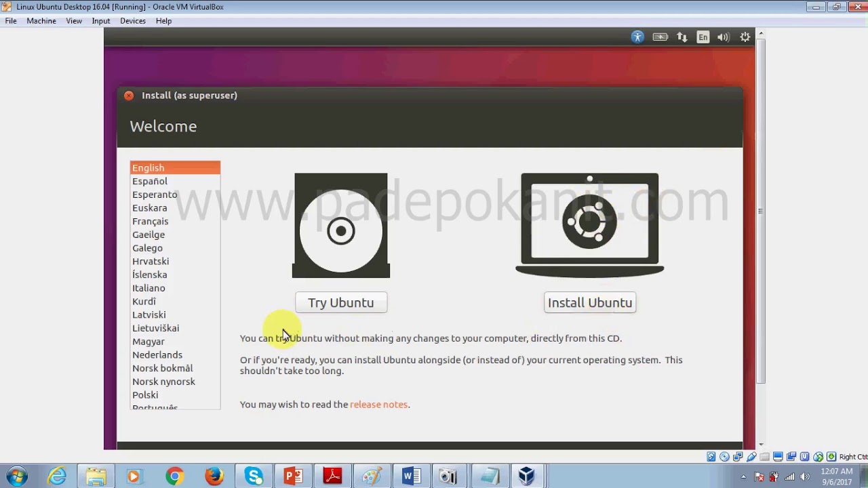Open Ubuntu sound volume indicator

tap(724, 37)
